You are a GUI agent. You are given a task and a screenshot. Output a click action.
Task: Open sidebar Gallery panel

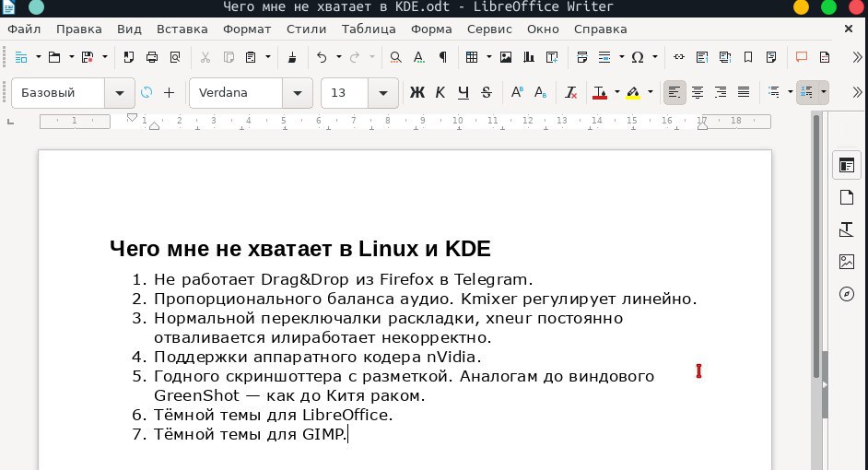pyautogui.click(x=847, y=262)
